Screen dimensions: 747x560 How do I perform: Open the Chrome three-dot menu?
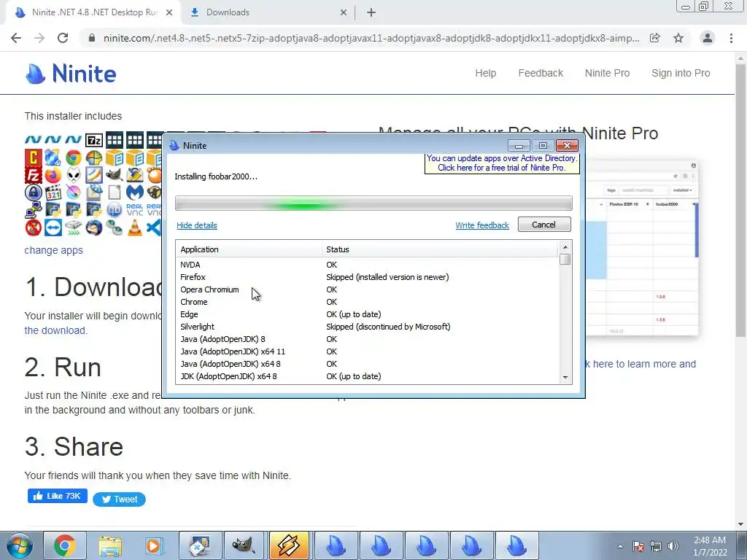[x=731, y=38]
